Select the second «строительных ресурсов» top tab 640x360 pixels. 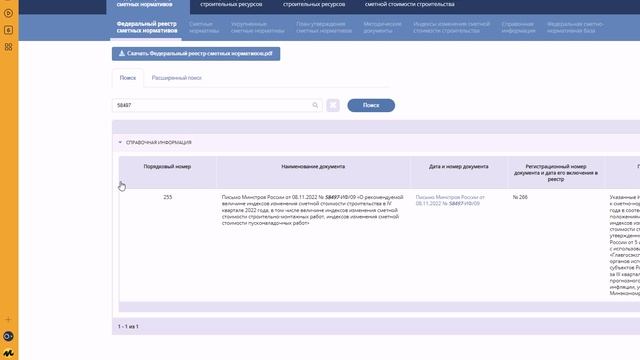314,4
